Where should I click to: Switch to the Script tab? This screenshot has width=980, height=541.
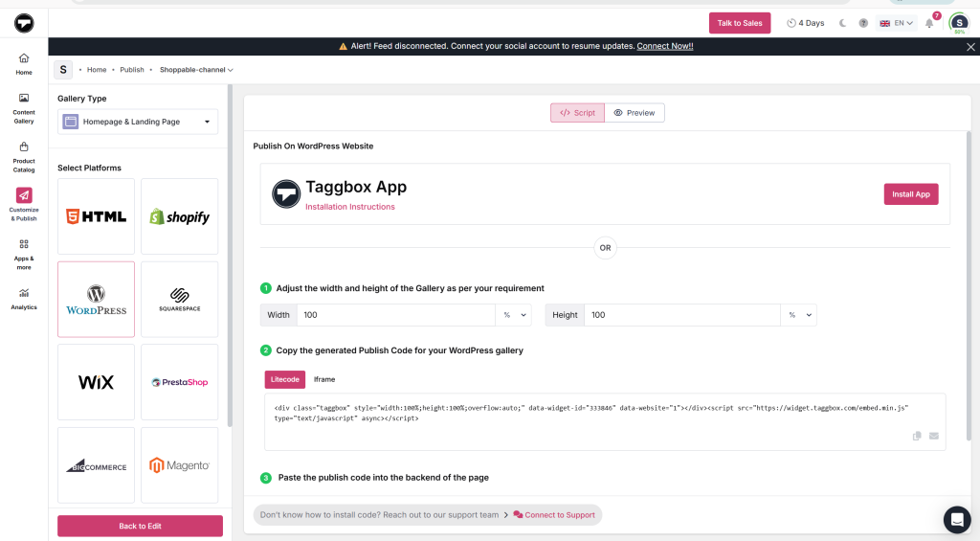pos(577,113)
